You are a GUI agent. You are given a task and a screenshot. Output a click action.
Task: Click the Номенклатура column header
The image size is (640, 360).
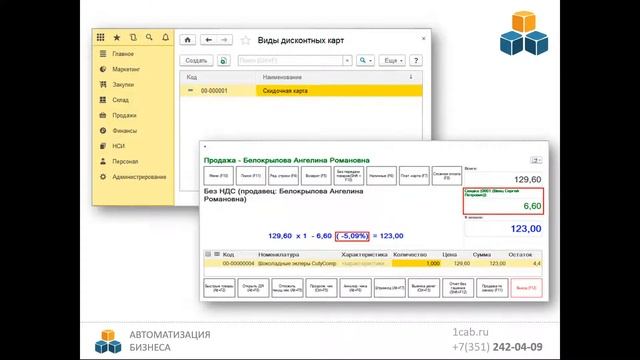(279, 254)
